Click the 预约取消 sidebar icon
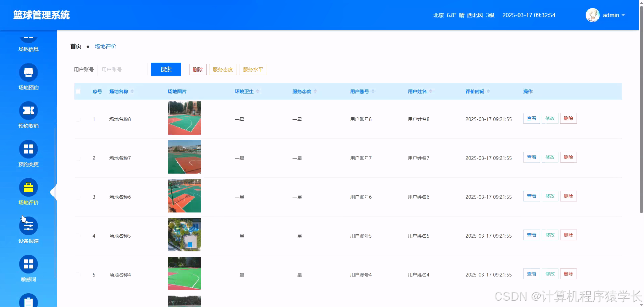Screen dimensions: 644x307 coord(28,111)
